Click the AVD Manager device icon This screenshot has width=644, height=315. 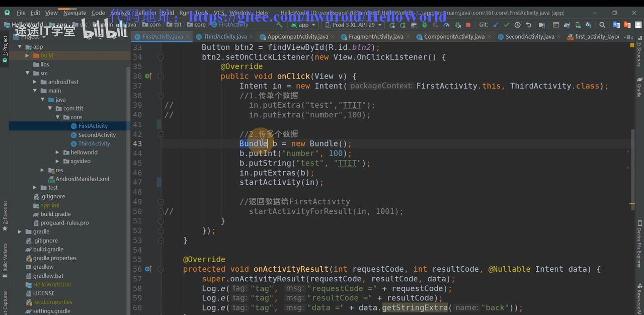(x=578, y=25)
